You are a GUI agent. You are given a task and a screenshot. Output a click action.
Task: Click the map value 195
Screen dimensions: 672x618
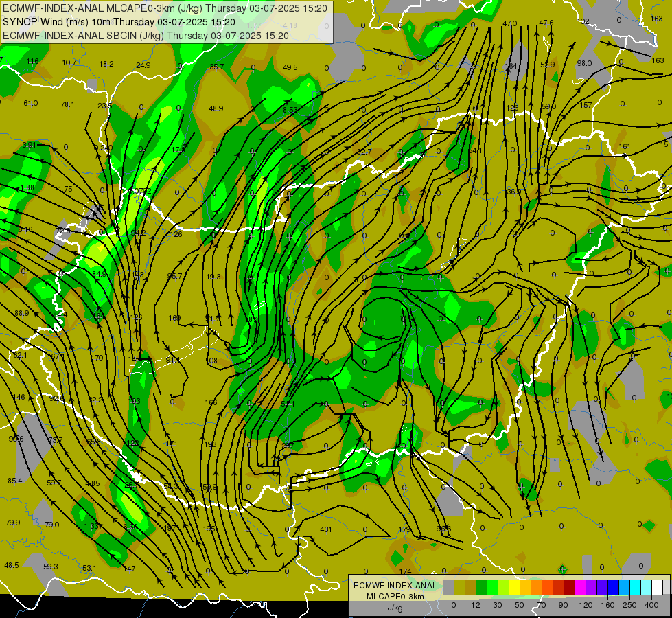click(209, 528)
